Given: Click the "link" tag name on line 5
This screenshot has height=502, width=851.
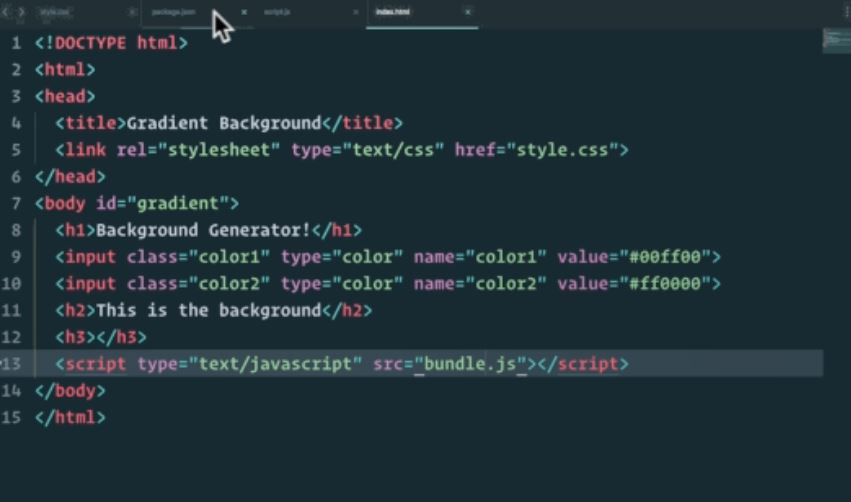Looking at the screenshot, I should pyautogui.click(x=86, y=150).
